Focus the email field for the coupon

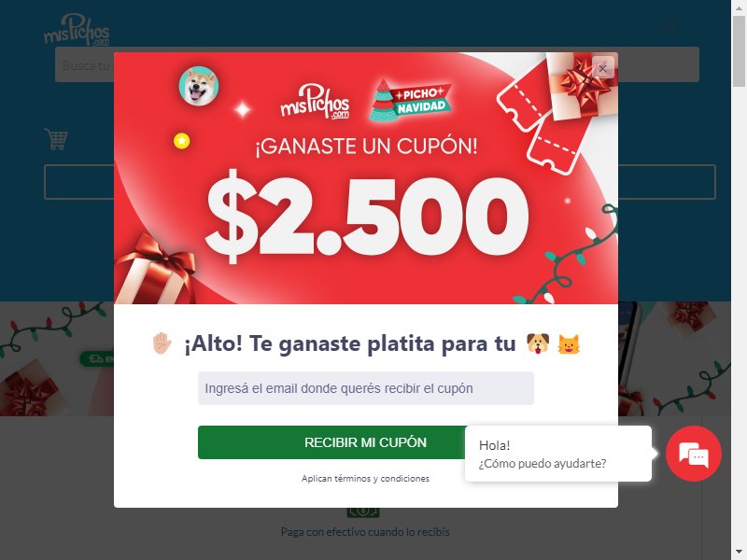tap(366, 388)
